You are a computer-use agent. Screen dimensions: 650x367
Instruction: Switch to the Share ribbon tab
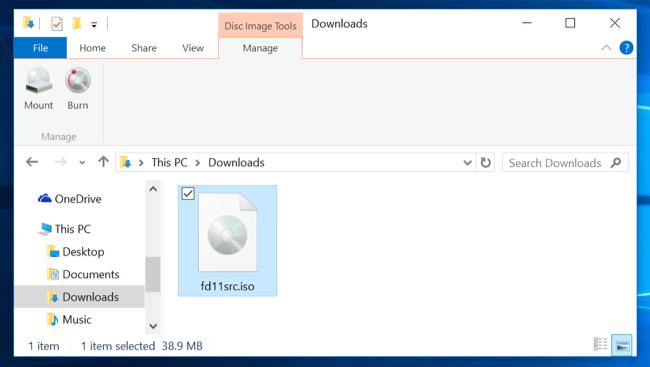click(144, 48)
